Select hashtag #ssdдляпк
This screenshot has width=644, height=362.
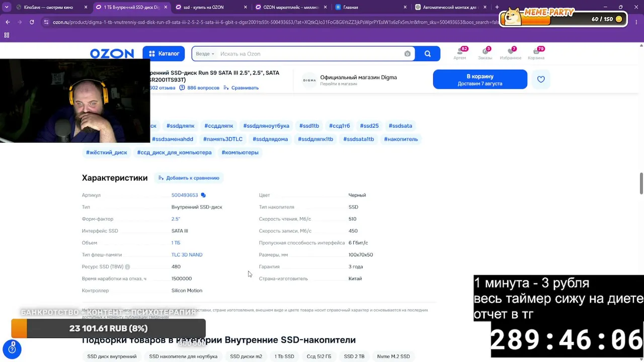(x=180, y=126)
